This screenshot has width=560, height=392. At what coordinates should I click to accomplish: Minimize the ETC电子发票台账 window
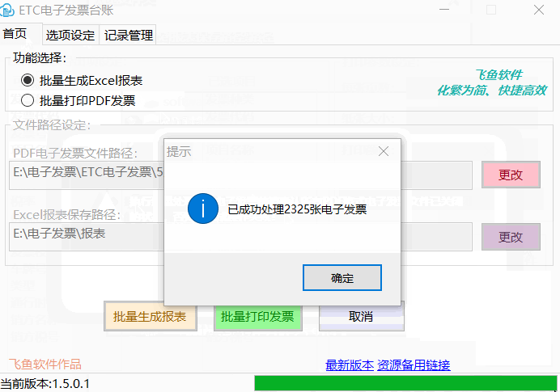[444, 10]
